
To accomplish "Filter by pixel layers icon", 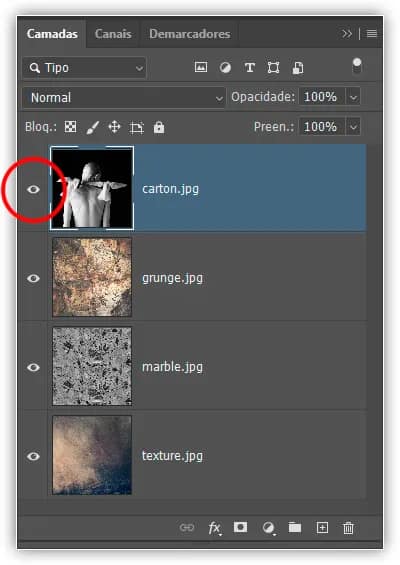I will (201, 67).
